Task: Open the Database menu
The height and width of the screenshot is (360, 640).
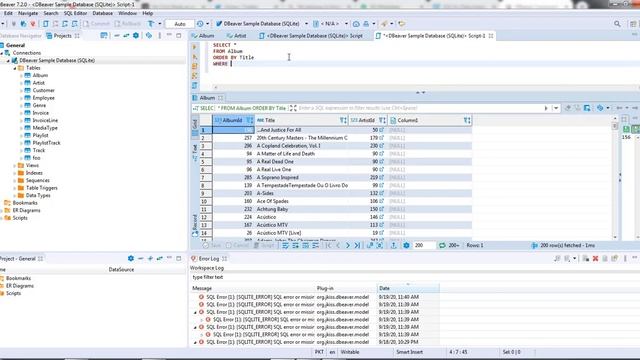Action: click(102, 13)
